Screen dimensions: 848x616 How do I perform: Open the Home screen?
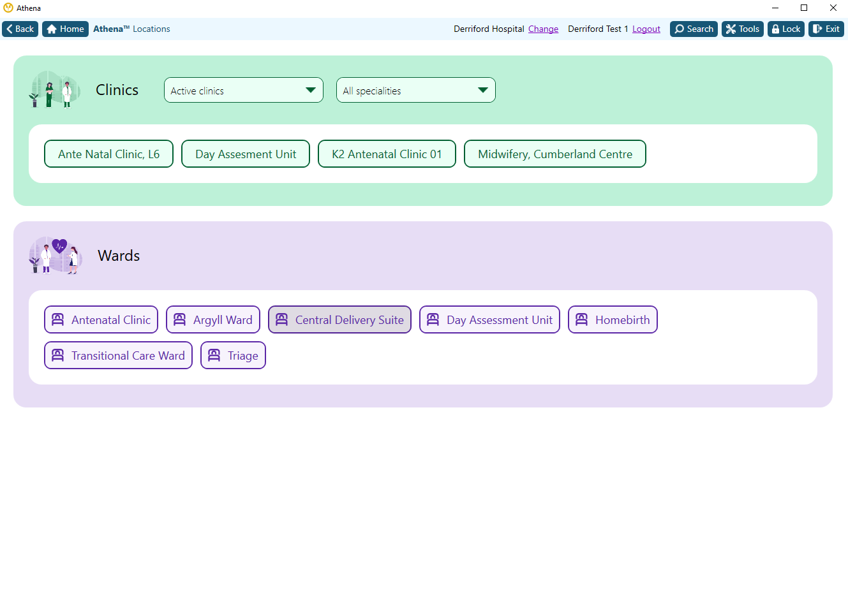[65, 29]
